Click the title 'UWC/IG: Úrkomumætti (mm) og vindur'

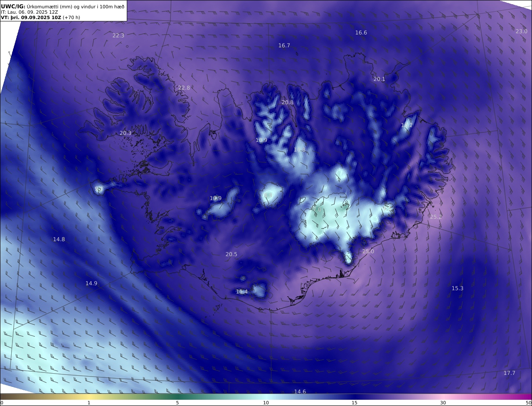(x=62, y=6)
